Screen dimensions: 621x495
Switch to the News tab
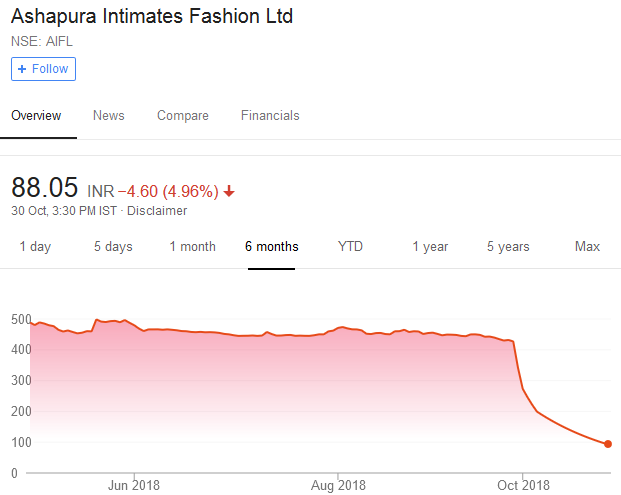109,116
